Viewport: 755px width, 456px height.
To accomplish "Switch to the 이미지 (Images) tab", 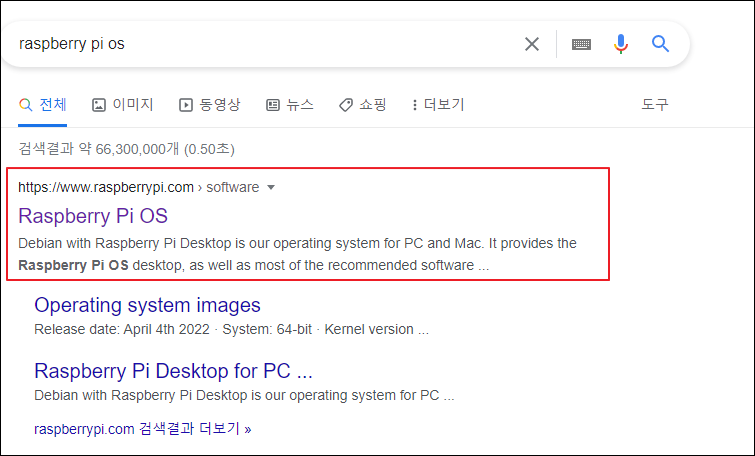I will coord(122,104).
